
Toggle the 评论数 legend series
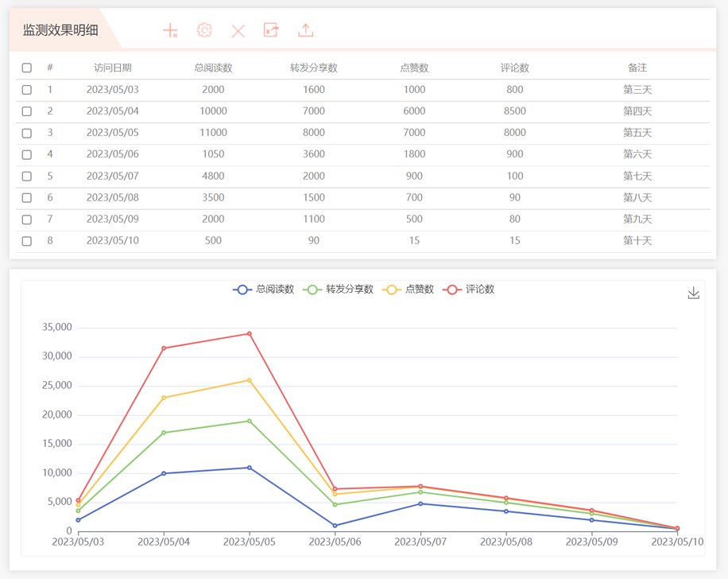(x=468, y=289)
